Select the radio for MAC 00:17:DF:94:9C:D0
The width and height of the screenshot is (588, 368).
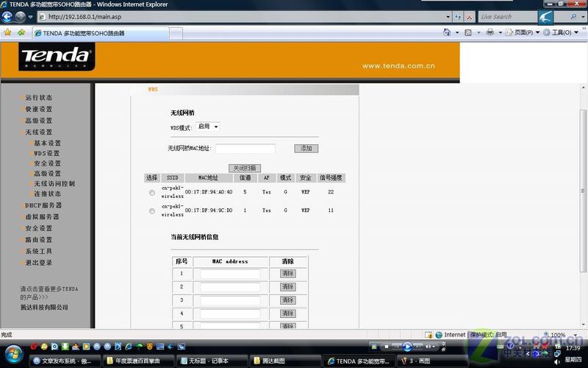152,211
